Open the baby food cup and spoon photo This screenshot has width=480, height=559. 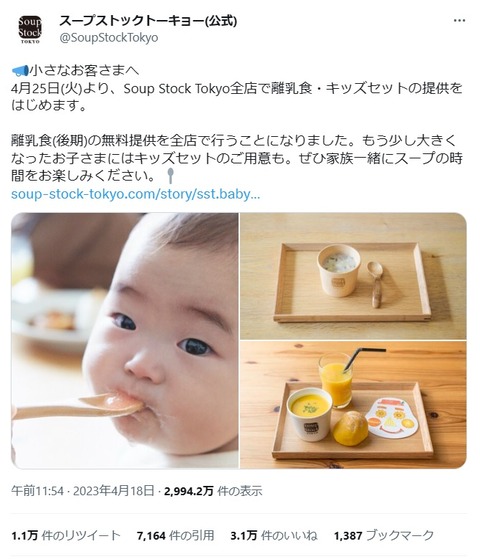353,276
